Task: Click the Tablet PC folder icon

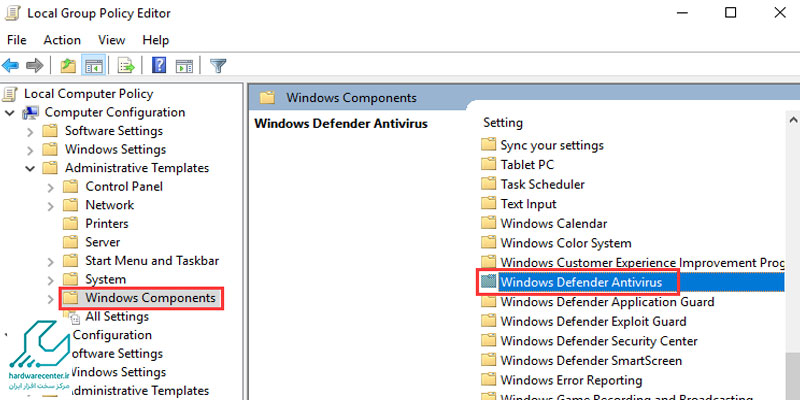Action: pyautogui.click(x=488, y=164)
